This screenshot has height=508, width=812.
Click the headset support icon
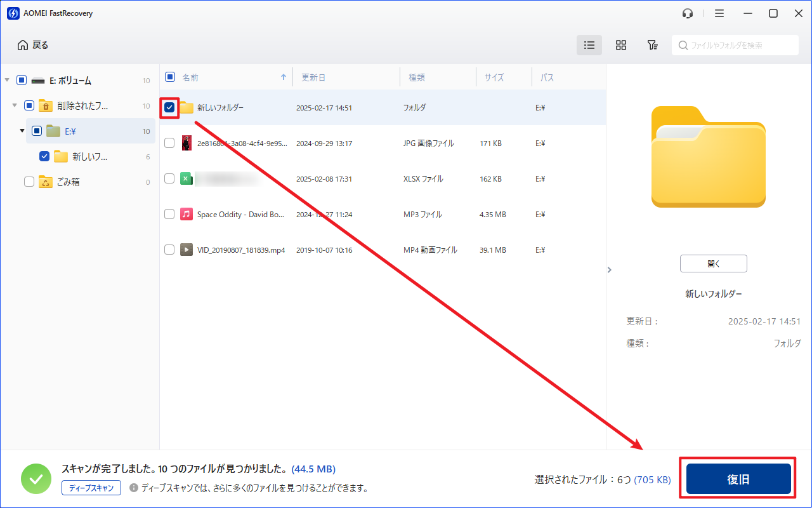point(687,13)
